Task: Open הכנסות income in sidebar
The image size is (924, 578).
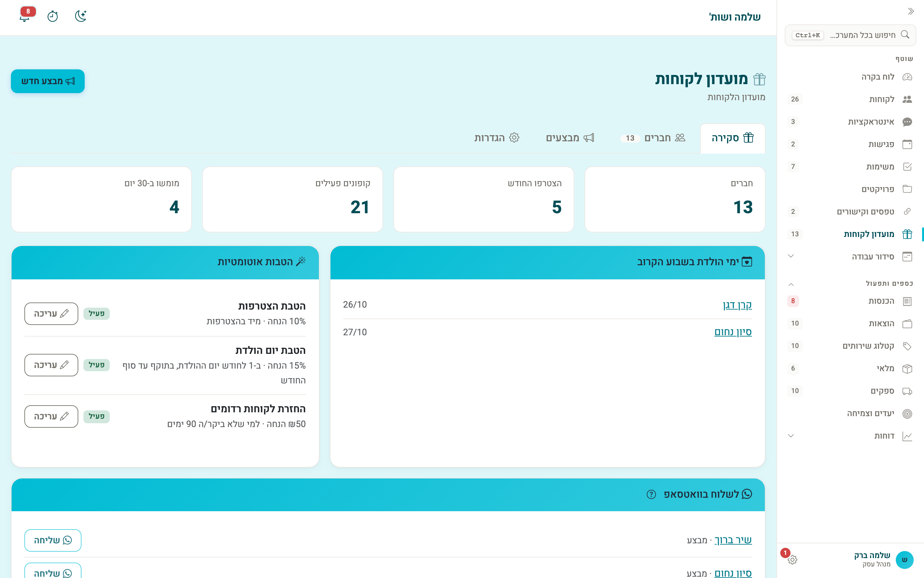Action: pyautogui.click(x=850, y=301)
